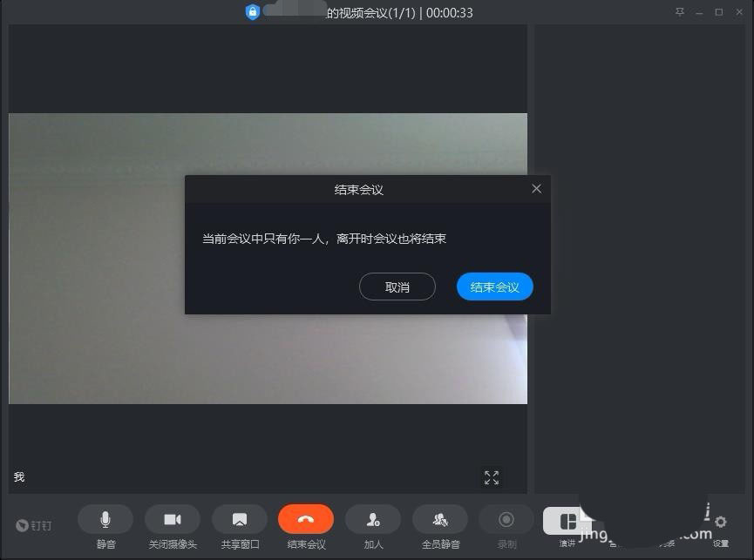Open the 共享窗口 share window button
This screenshot has height=560, width=754.
(240, 519)
